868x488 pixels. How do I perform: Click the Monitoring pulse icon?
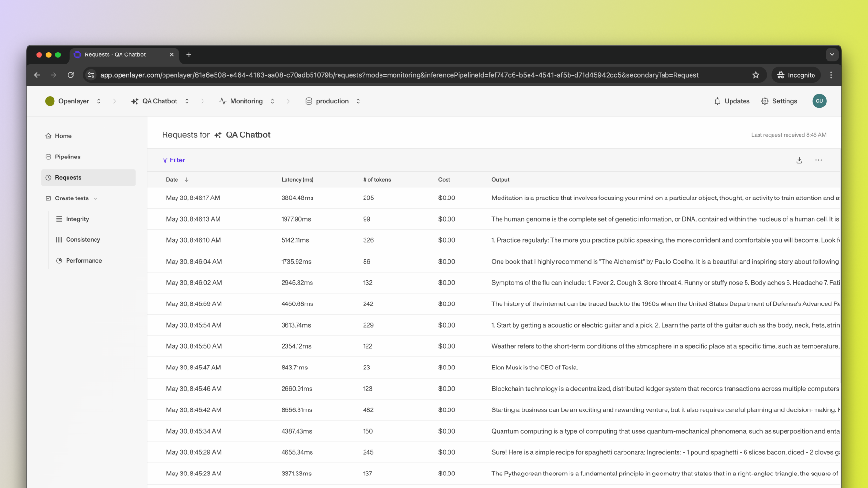[x=222, y=101]
